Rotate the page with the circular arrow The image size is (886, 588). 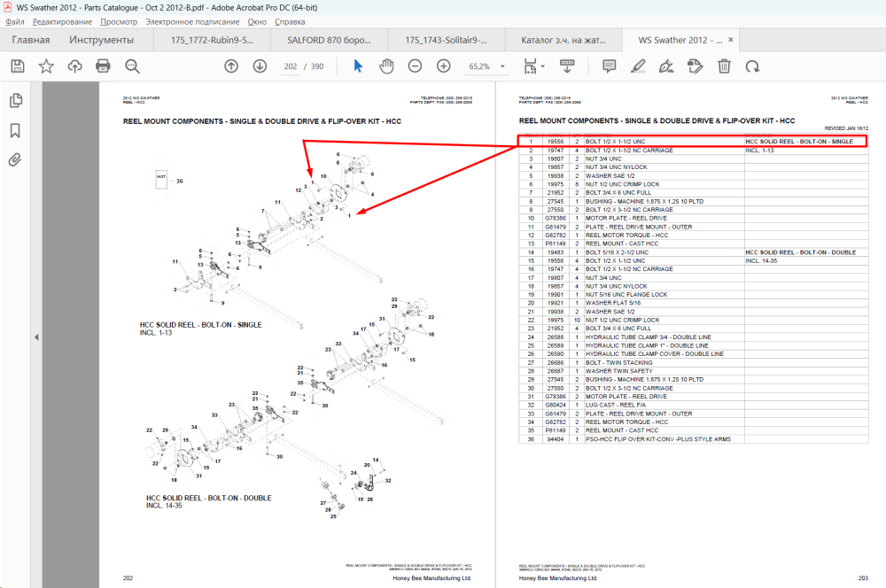point(752,66)
